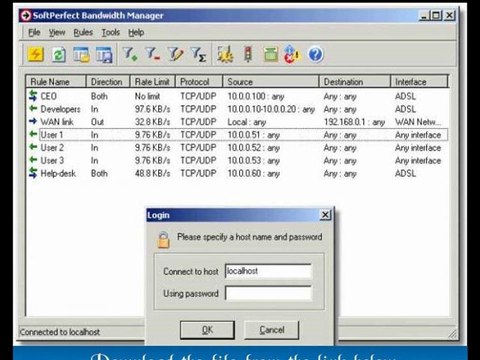This screenshot has height=360, width=480.
Task: Open help with blue question mark icon
Action: click(x=315, y=54)
